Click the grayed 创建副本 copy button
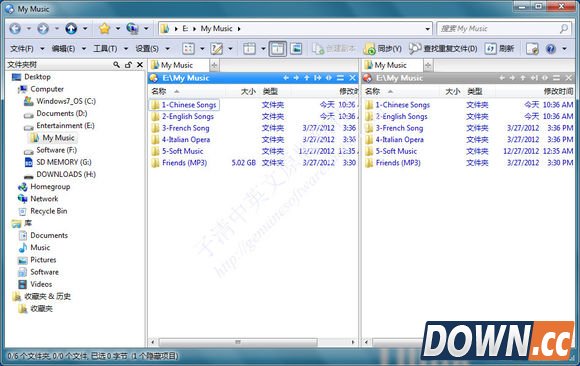The image size is (580, 366). pos(334,48)
